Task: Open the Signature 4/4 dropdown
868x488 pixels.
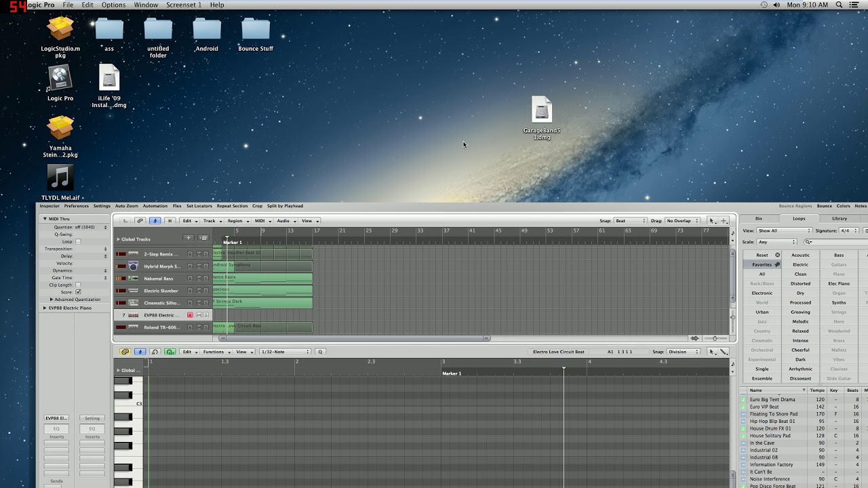Action: tap(850, 230)
